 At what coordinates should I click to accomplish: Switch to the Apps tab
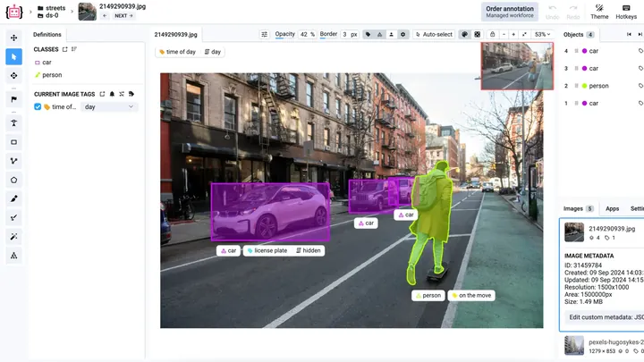point(612,208)
